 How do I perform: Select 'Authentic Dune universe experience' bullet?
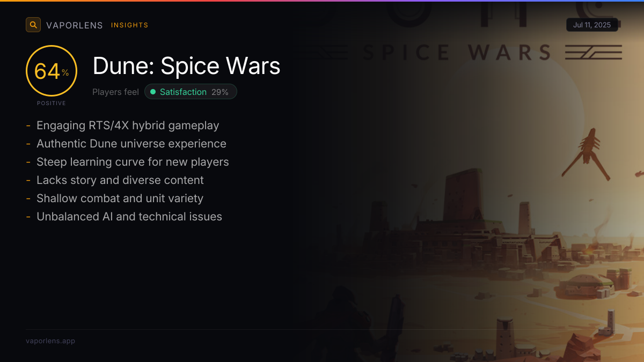(131, 144)
